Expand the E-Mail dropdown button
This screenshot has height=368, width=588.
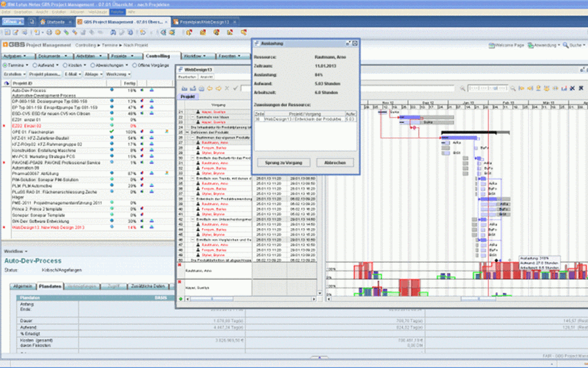[x=73, y=75]
